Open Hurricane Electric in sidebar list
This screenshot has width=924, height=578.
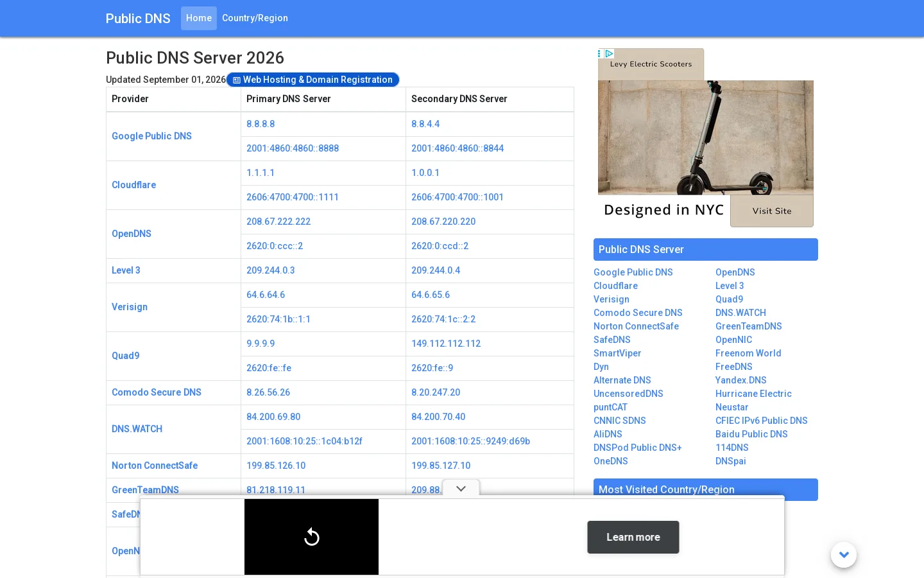(x=753, y=394)
